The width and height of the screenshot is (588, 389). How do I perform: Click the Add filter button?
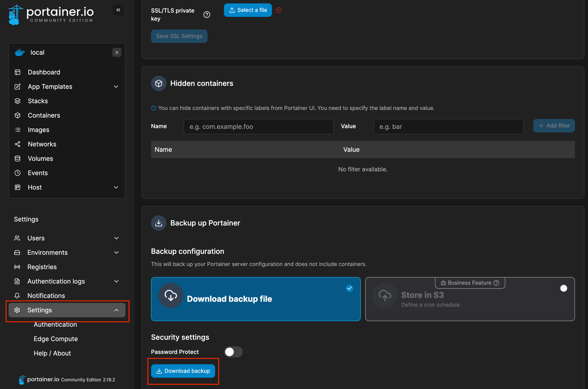pos(554,126)
